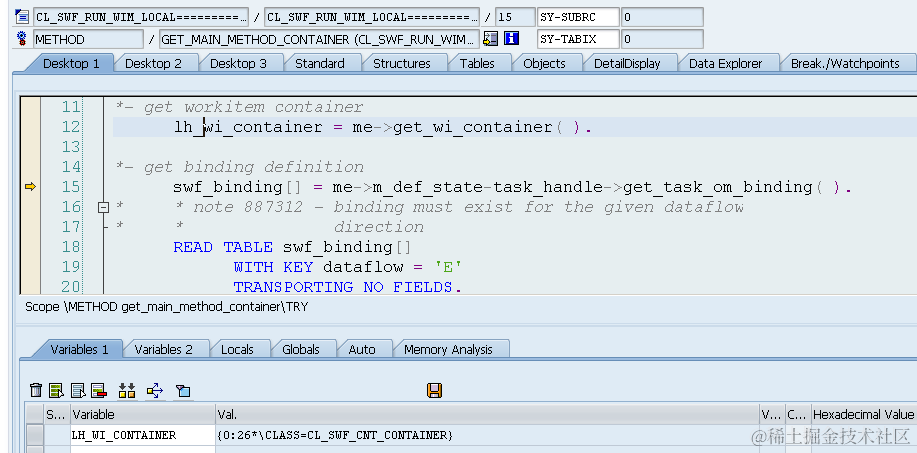Click the Scope \METHOD get_main_method_container status text
Screen dimensions: 917x453
[166, 306]
